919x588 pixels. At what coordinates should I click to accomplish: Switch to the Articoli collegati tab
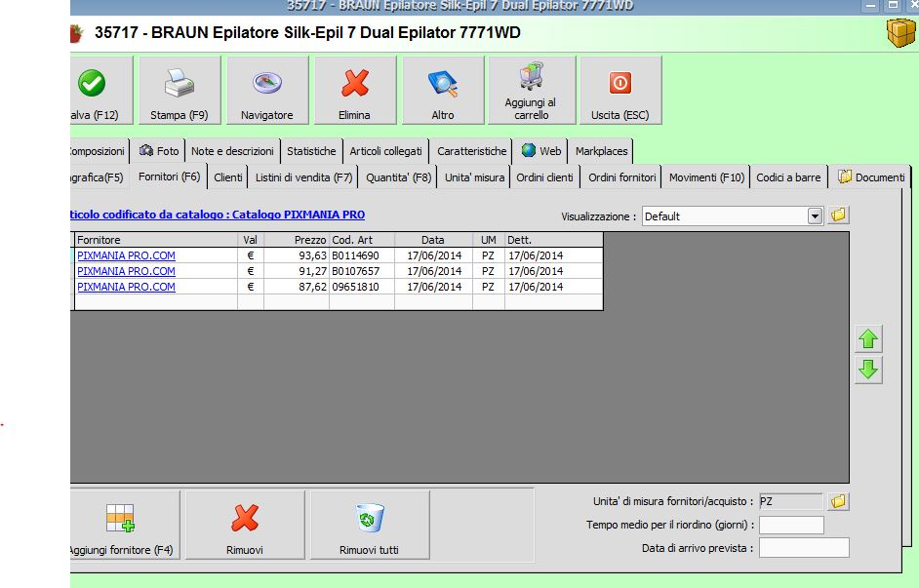point(385,151)
